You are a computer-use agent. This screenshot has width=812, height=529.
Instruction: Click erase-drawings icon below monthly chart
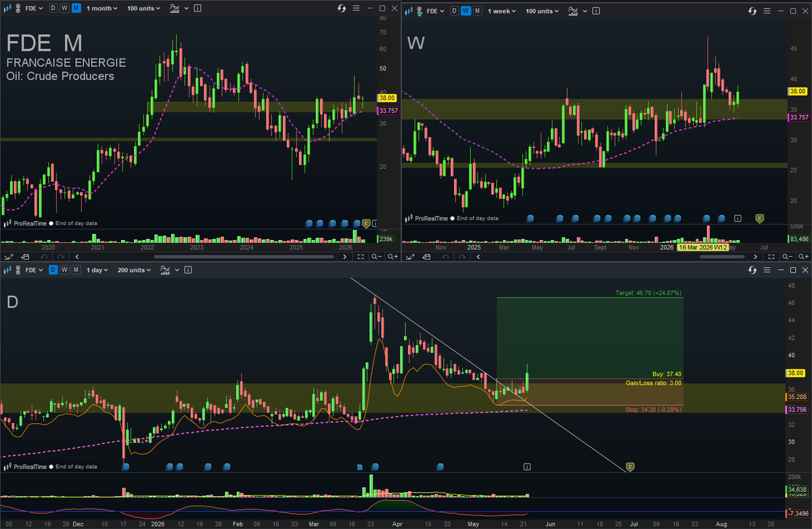coord(26,256)
